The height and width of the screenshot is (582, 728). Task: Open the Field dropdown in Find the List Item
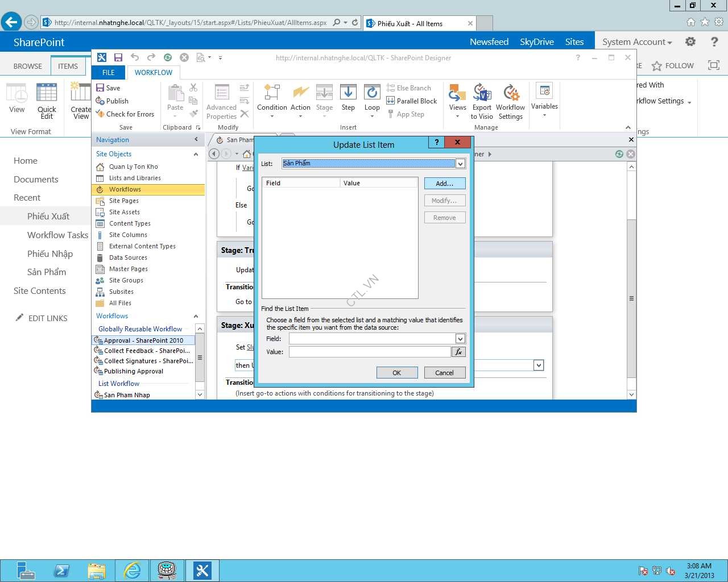pos(460,339)
